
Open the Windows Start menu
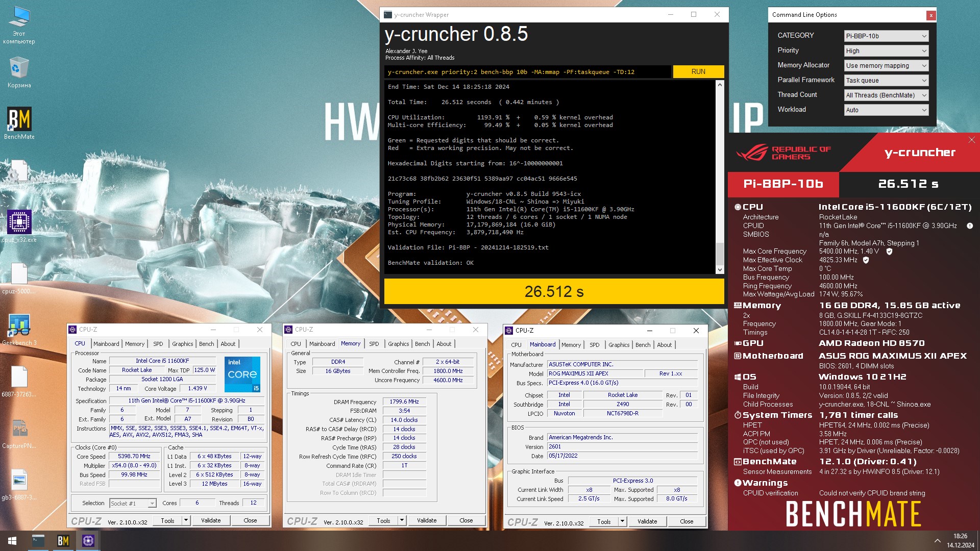click(x=12, y=541)
